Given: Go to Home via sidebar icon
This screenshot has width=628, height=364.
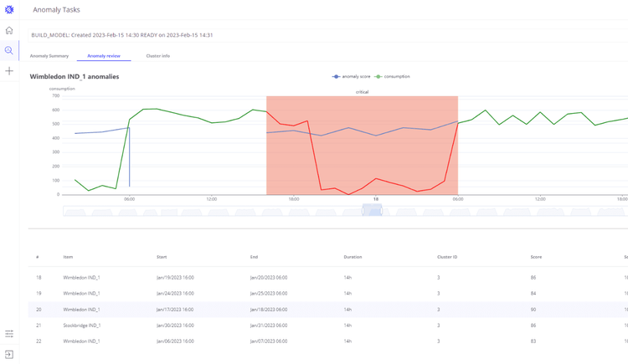Looking at the screenshot, I should point(9,31).
